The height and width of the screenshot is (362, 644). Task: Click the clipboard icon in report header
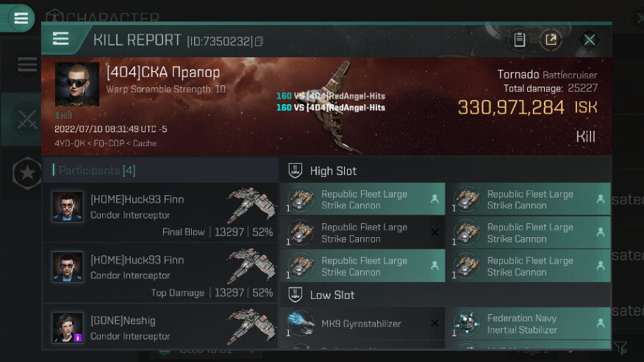pos(520,40)
